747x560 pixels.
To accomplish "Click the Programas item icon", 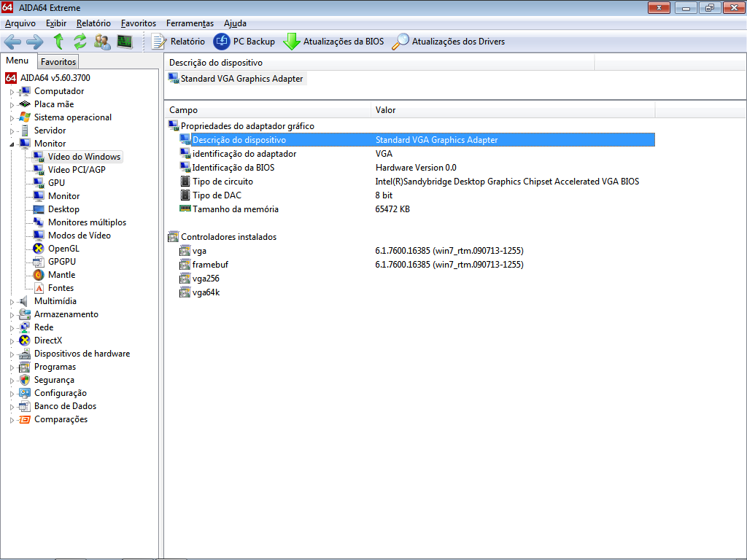I will 25,367.
